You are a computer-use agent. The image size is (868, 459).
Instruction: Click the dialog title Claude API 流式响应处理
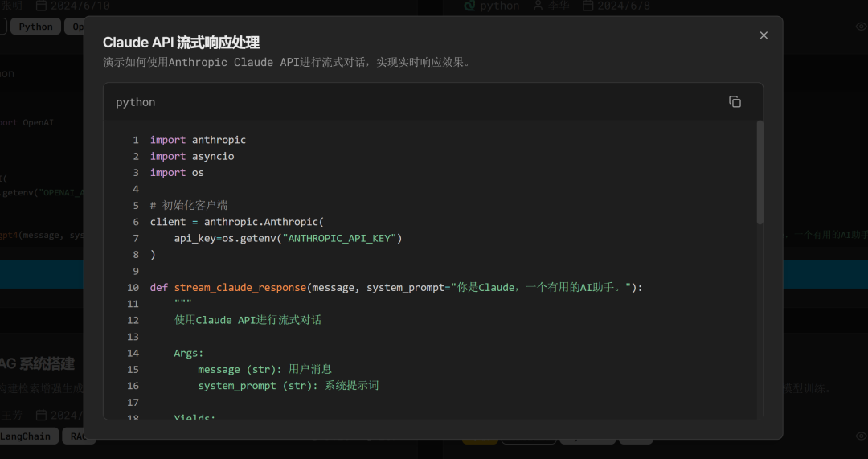tap(181, 43)
